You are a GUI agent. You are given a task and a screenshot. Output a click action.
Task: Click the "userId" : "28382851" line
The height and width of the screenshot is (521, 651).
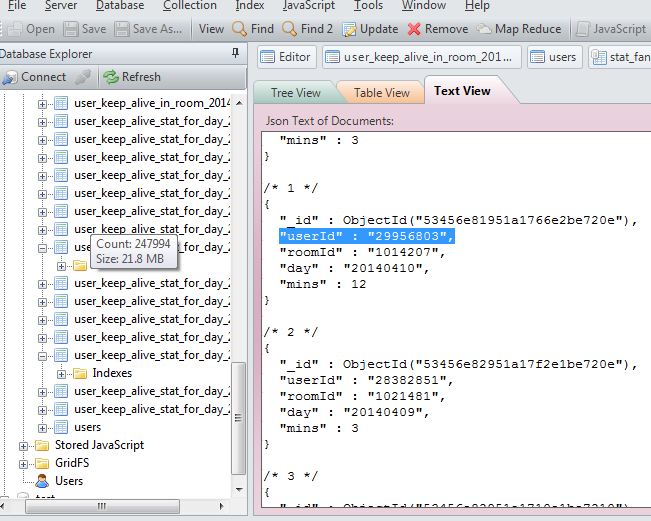click(x=366, y=380)
